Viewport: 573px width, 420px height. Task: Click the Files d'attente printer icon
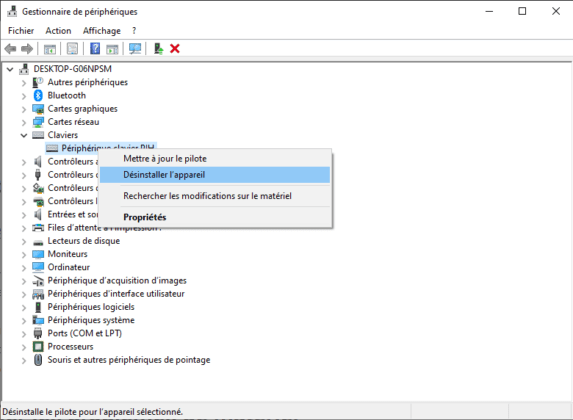click(38, 228)
